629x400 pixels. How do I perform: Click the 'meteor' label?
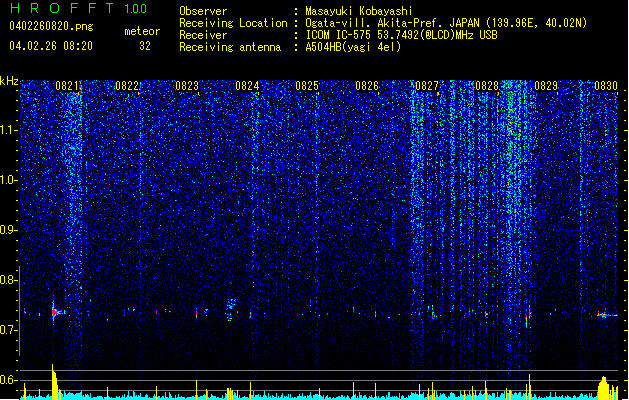coord(142,31)
